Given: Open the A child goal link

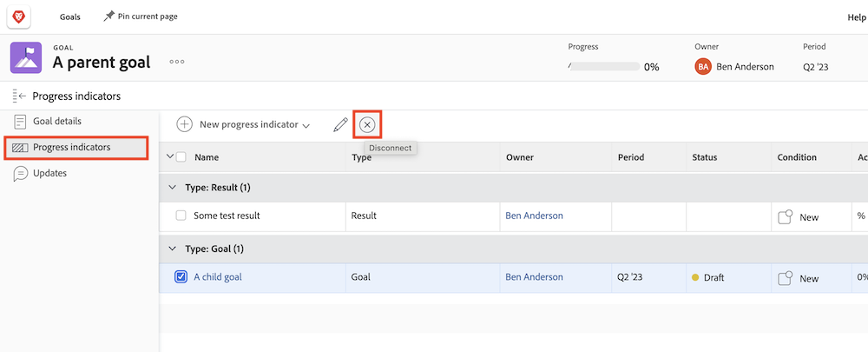Looking at the screenshot, I should point(218,277).
